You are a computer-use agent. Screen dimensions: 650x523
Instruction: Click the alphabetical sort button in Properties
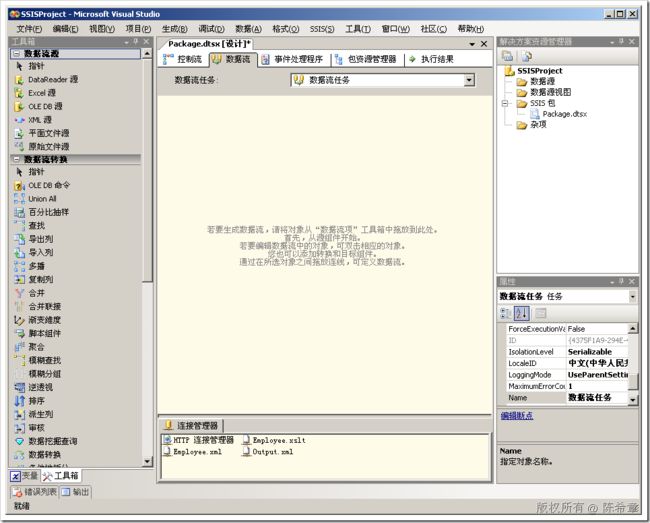pyautogui.click(x=521, y=313)
